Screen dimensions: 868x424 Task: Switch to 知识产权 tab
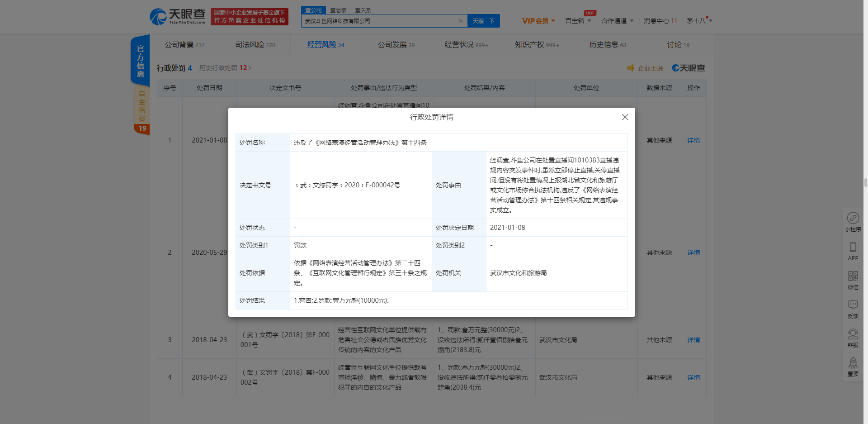[537, 45]
